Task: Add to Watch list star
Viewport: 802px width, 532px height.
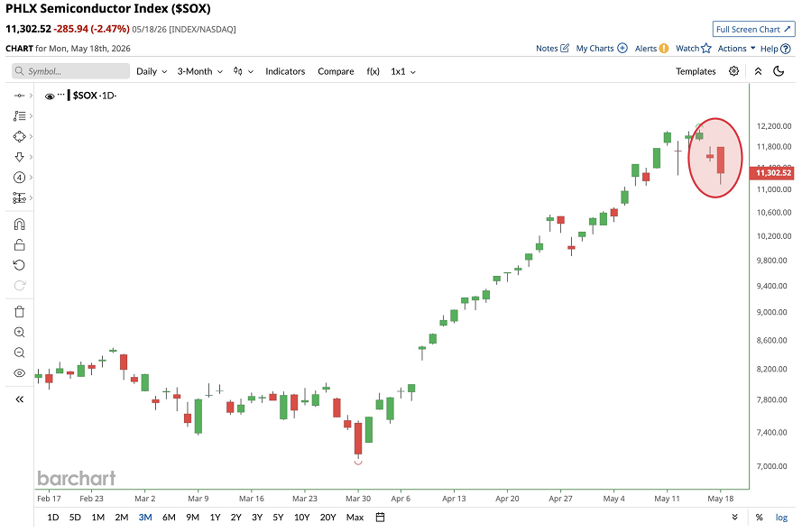Action: [x=694, y=49]
